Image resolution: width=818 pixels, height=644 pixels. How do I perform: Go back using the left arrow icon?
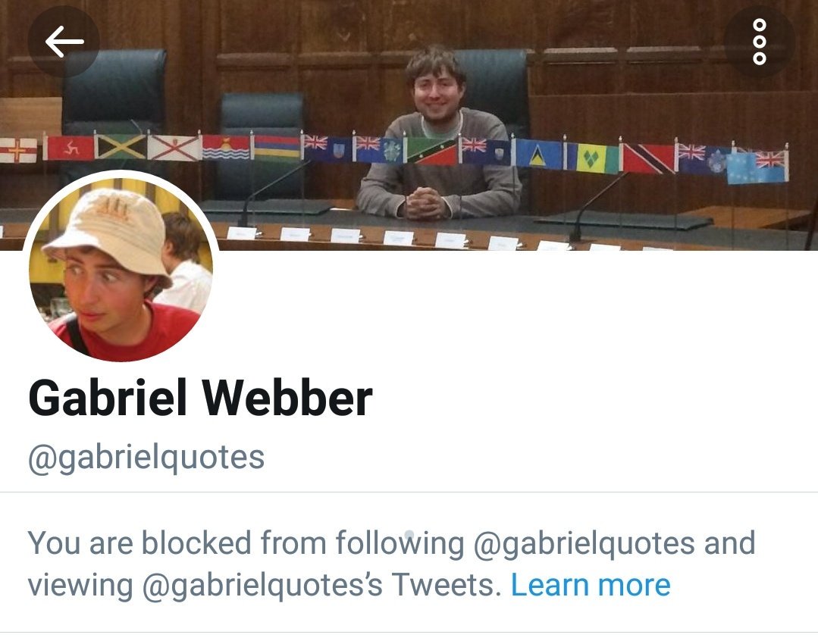(64, 41)
